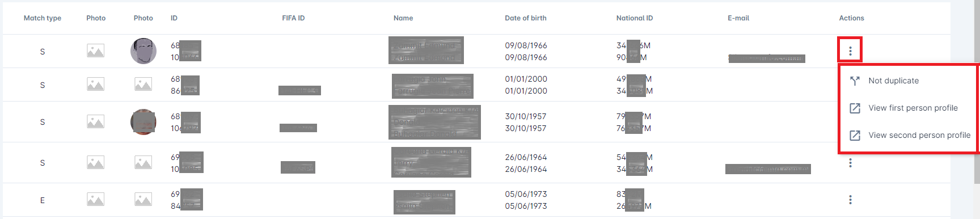The width and height of the screenshot is (980, 219).
Task: Sort by Match type column header
Action: (x=43, y=18)
